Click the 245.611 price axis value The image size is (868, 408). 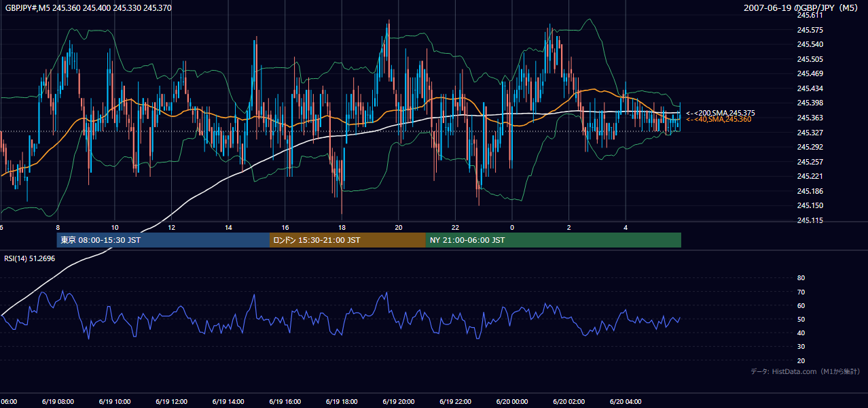810,15
